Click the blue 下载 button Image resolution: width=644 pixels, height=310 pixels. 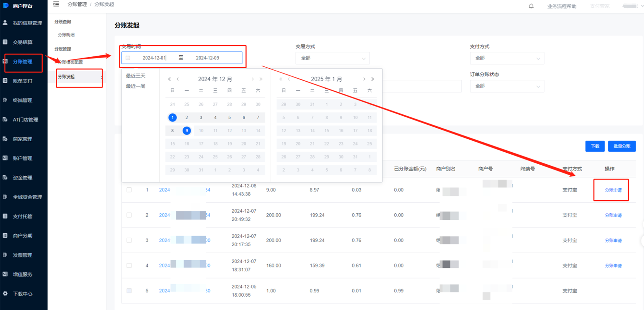(595, 146)
